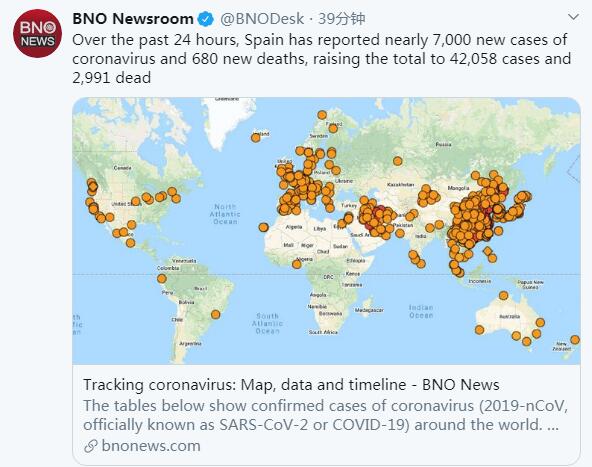Click the orange marker over Nigeria
Image resolution: width=592 pixels, height=467 pixels.
pos(297,264)
